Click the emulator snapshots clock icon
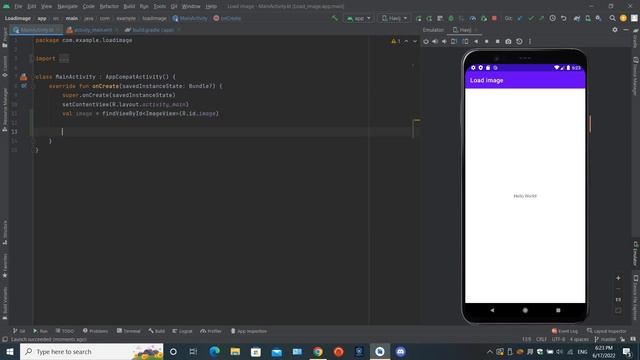640x360 pixels. 519,41
